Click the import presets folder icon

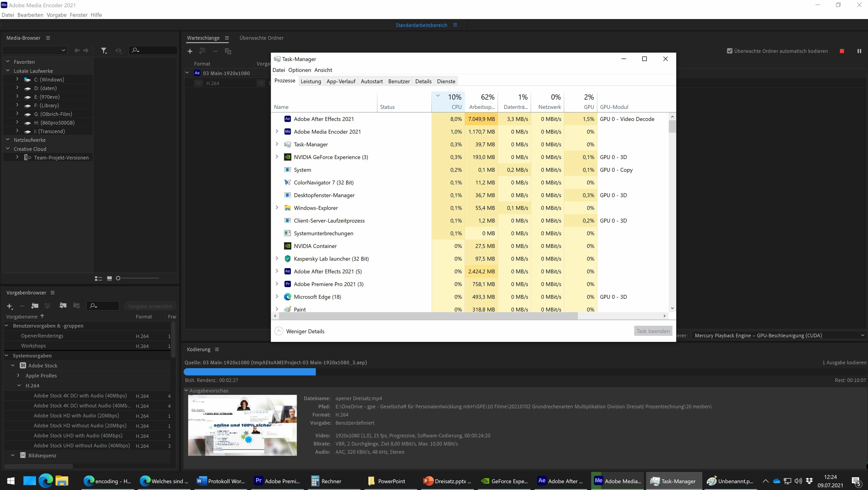pyautogui.click(x=63, y=306)
